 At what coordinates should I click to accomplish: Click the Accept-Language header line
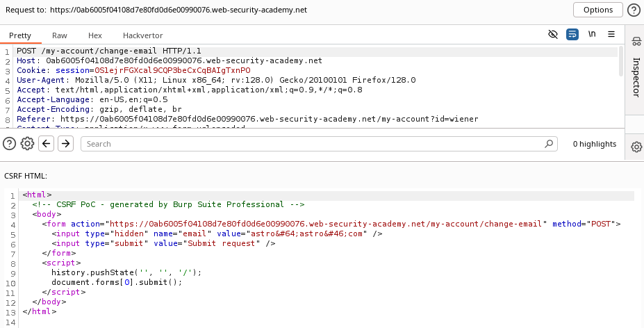[92, 99]
